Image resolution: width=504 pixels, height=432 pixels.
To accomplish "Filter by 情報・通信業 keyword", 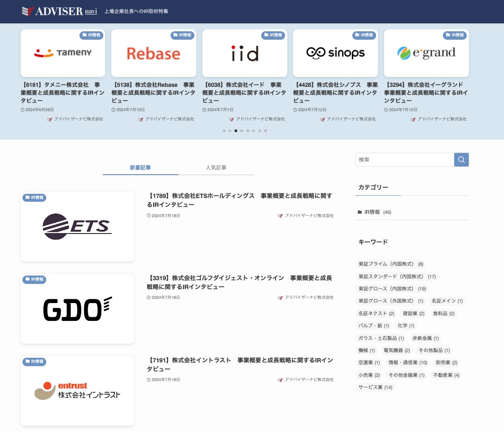I will [x=408, y=363].
